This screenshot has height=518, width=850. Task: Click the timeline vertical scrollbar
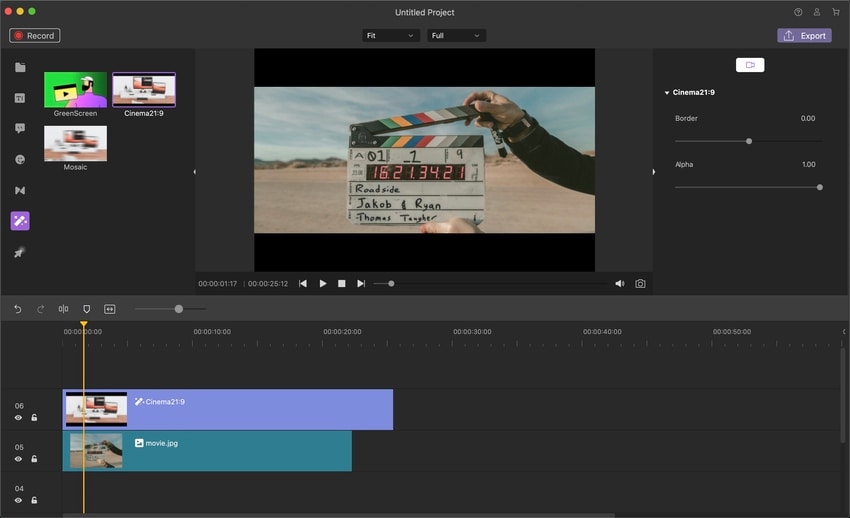[x=842, y=396]
